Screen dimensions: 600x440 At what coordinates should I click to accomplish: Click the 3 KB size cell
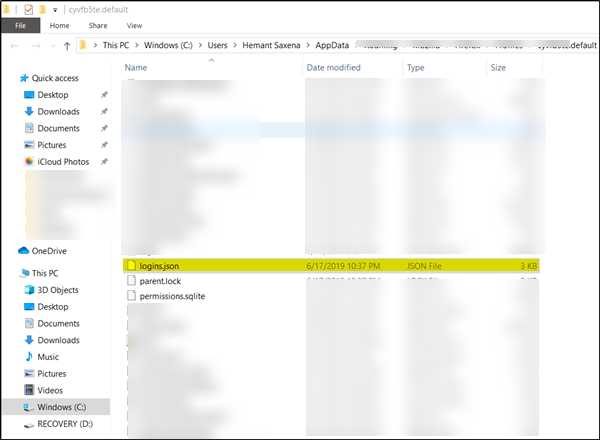pos(529,266)
